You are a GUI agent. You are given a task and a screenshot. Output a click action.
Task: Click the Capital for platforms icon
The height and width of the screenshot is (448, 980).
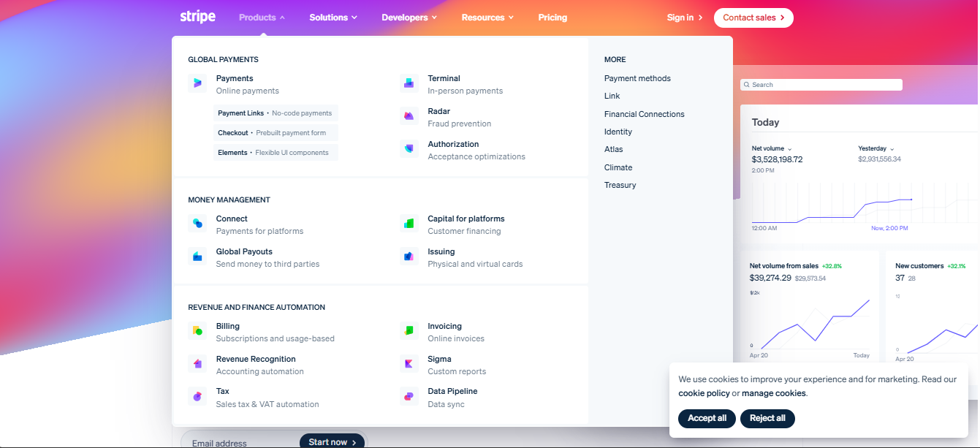click(x=409, y=224)
